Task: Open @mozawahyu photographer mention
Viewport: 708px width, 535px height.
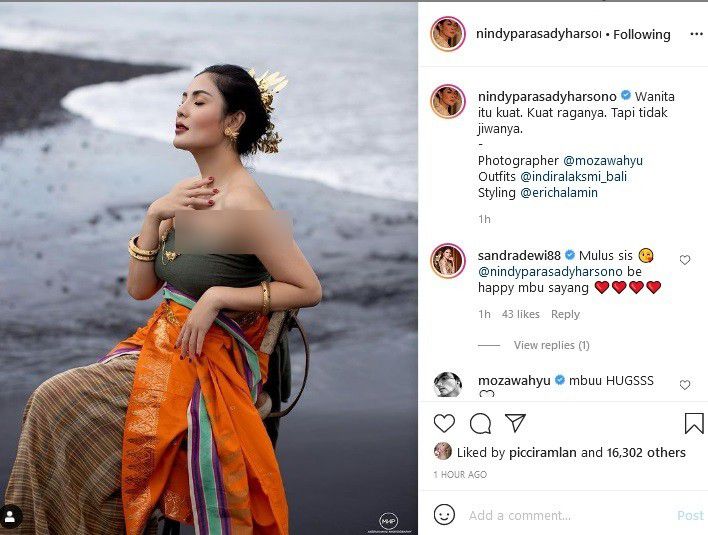Action: coord(603,161)
